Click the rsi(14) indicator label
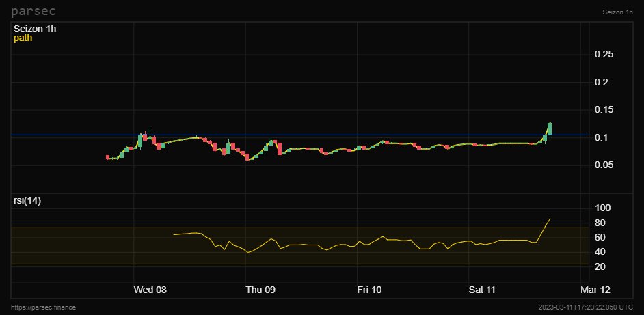Image resolution: width=644 pixels, height=315 pixels. point(27,202)
